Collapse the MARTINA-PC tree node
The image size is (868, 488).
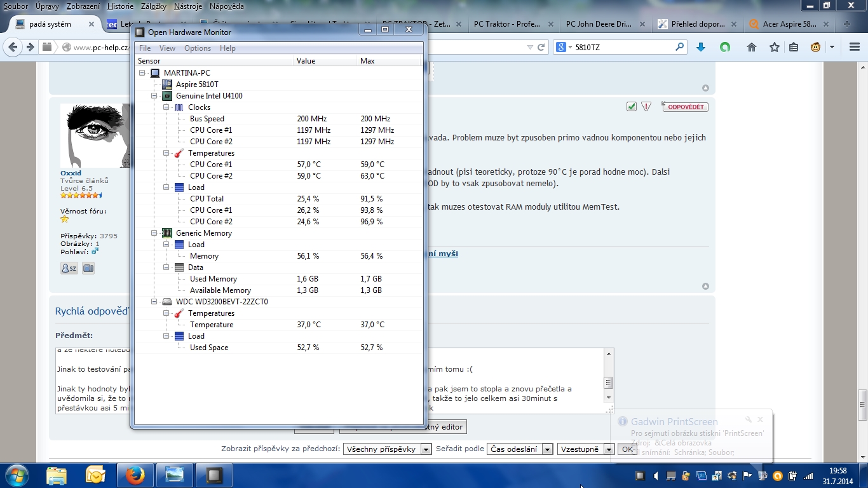pos(142,73)
